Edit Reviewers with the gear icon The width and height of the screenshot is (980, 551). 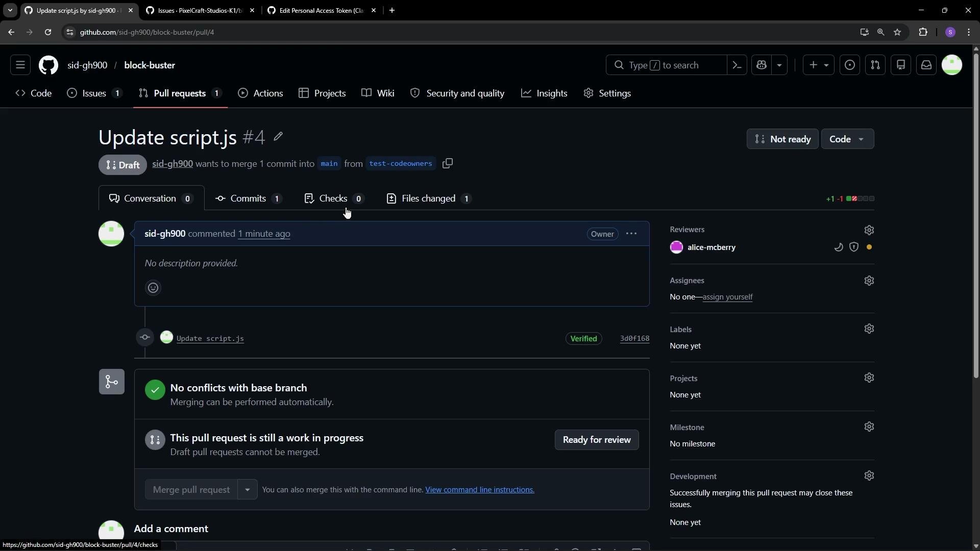pos(869,231)
